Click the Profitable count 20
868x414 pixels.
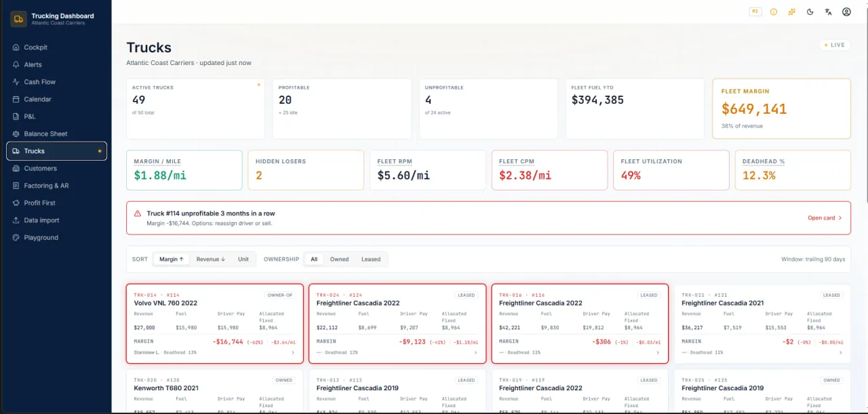click(285, 100)
